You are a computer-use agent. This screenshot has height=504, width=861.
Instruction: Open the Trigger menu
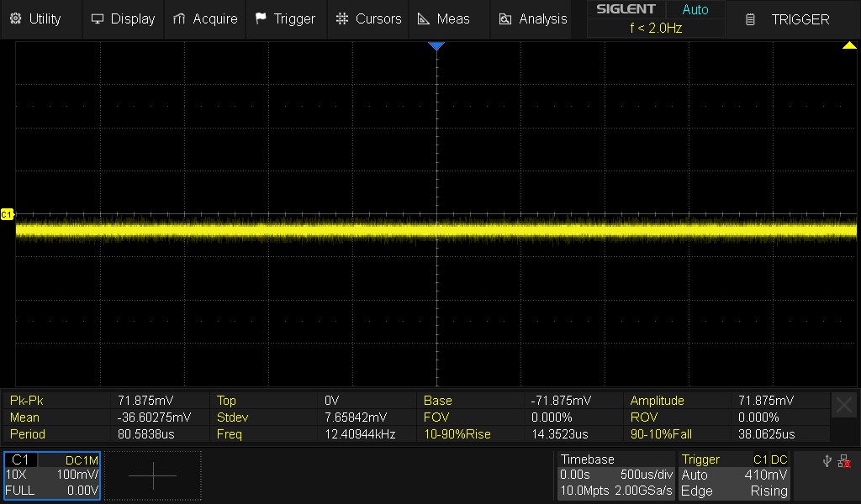[286, 19]
